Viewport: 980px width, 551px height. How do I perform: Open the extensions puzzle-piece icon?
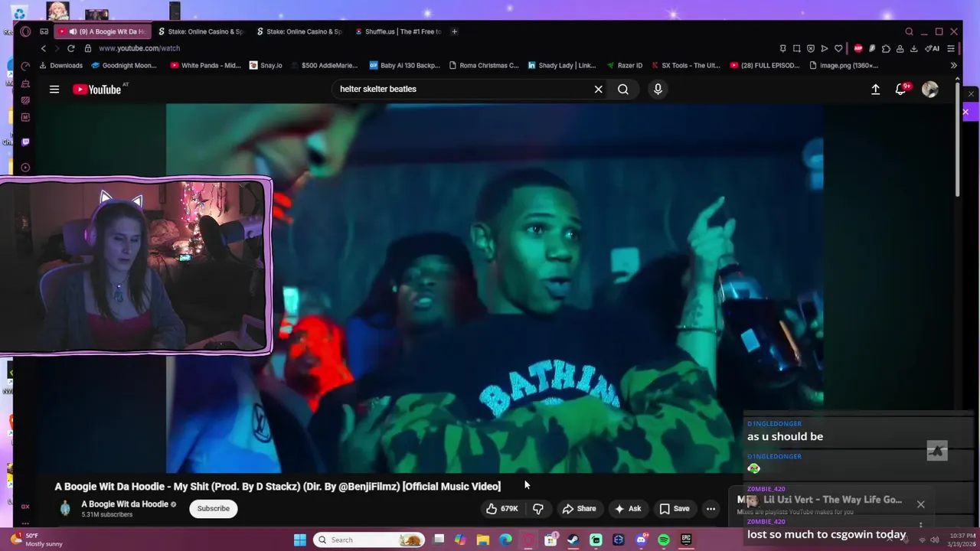tap(886, 48)
